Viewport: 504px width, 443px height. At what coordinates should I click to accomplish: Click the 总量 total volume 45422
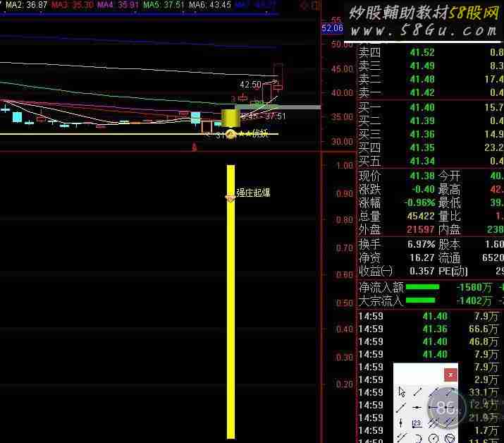421,216
